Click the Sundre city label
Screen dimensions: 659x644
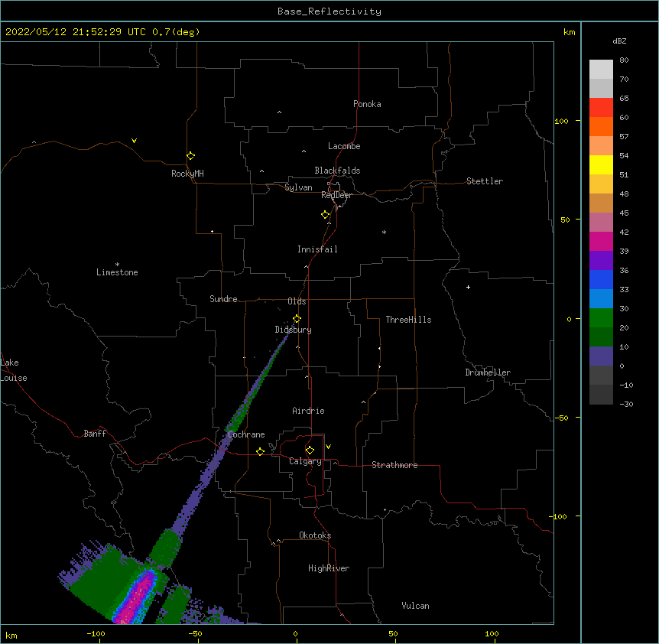[x=223, y=299]
